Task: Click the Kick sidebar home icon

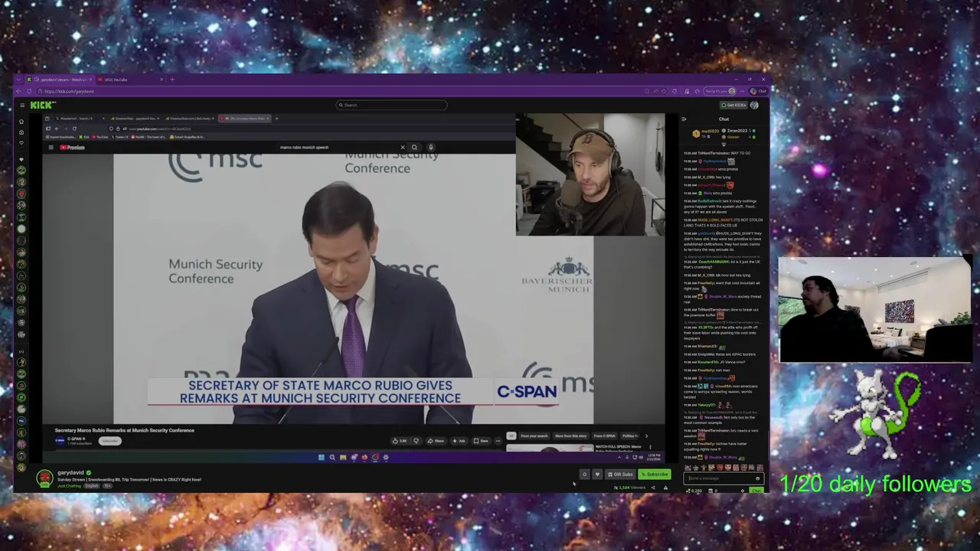Action: coord(21,122)
